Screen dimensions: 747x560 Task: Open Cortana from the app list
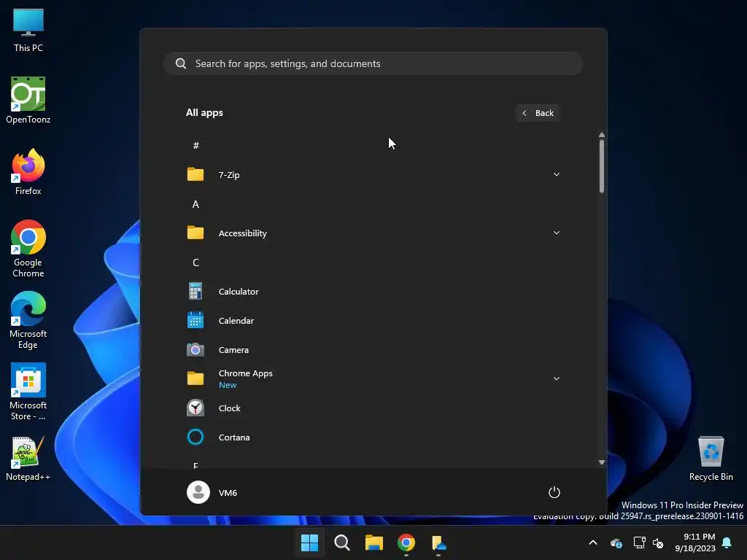(373, 437)
